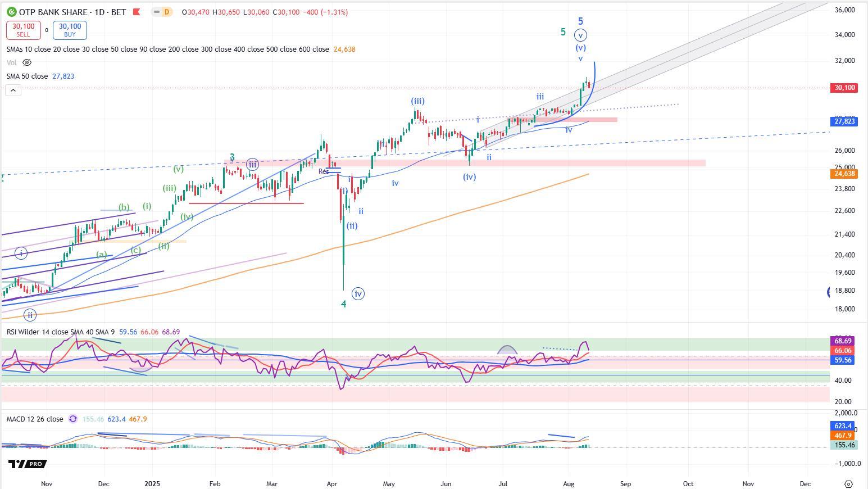Click the blue 27,823 SMA price label
This screenshot has width=868, height=489.
pyautogui.click(x=844, y=121)
